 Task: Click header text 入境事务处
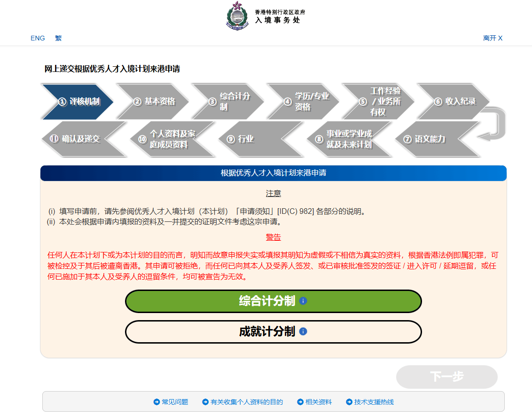[x=278, y=20]
